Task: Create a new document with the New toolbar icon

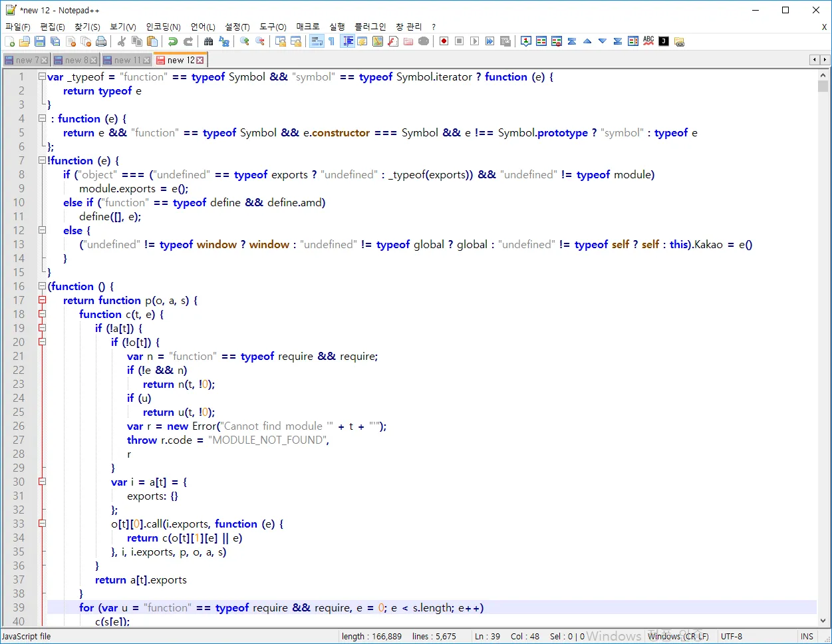Action: pyautogui.click(x=9, y=41)
